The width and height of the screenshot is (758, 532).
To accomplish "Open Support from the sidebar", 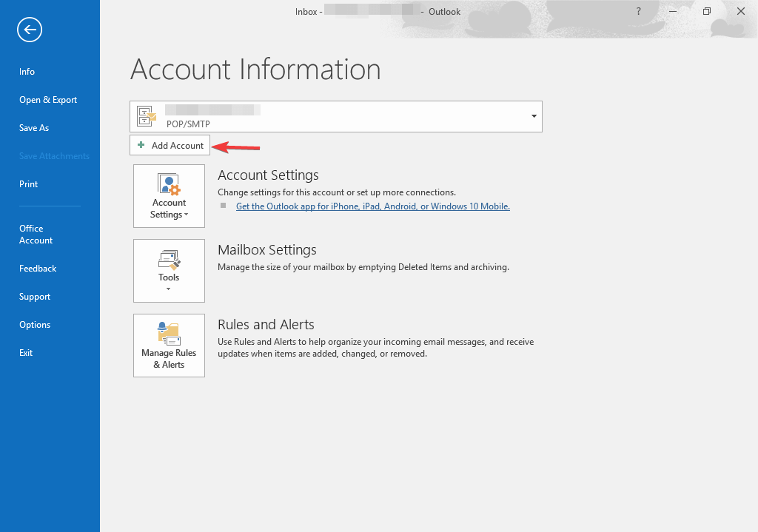I will pyautogui.click(x=35, y=297).
